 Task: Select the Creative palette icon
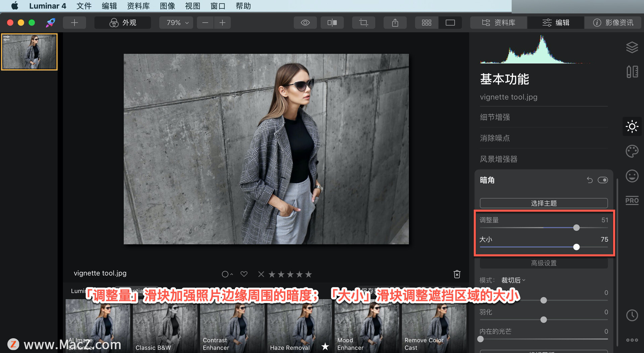[632, 151]
